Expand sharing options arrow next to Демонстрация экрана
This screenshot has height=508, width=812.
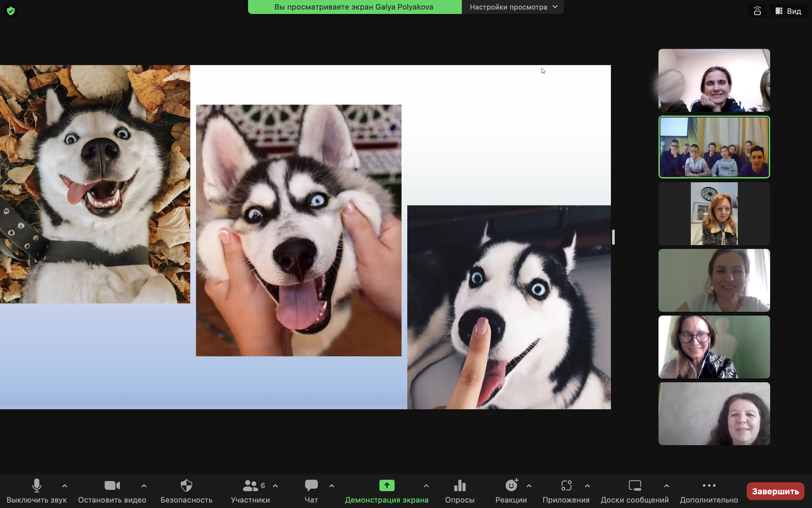click(426, 486)
